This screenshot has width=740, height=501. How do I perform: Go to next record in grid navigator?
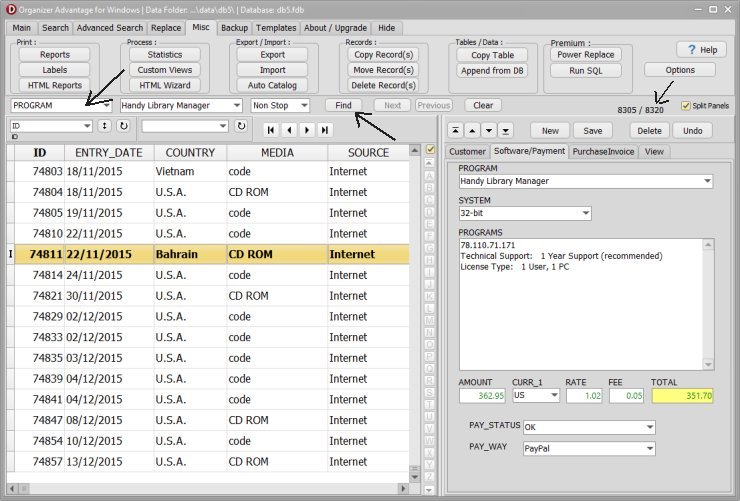click(306, 130)
